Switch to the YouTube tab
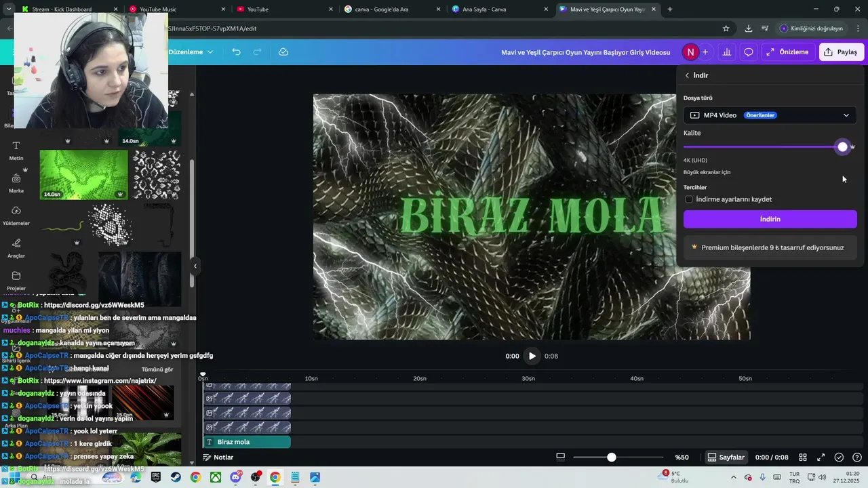This screenshot has height=488, width=868. coord(285,9)
